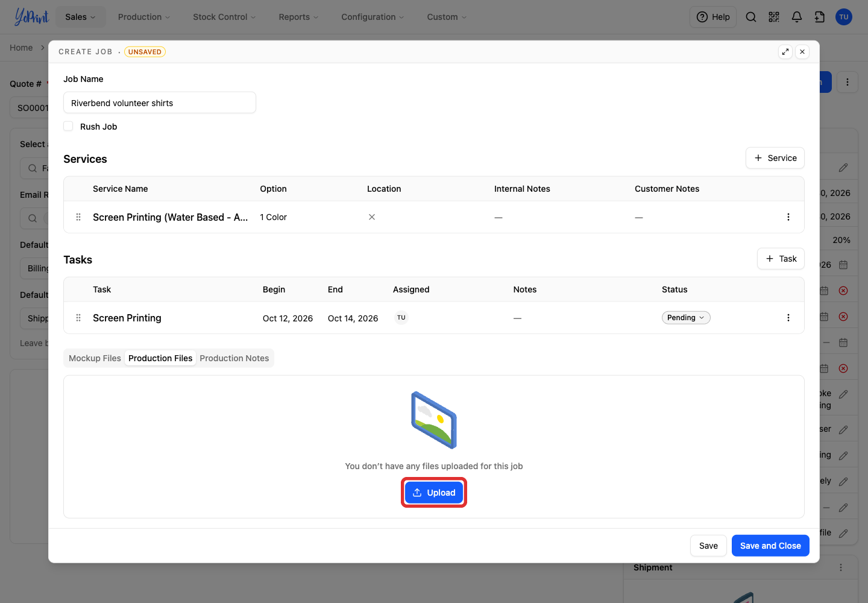
Task: Grab the drag handle of the Screen Printing task
Action: pyautogui.click(x=78, y=318)
